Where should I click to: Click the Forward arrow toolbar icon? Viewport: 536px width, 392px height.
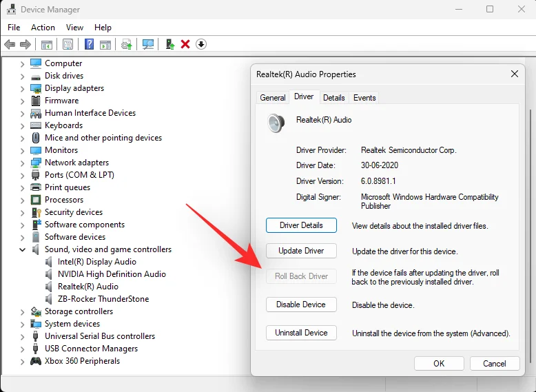(x=25, y=44)
